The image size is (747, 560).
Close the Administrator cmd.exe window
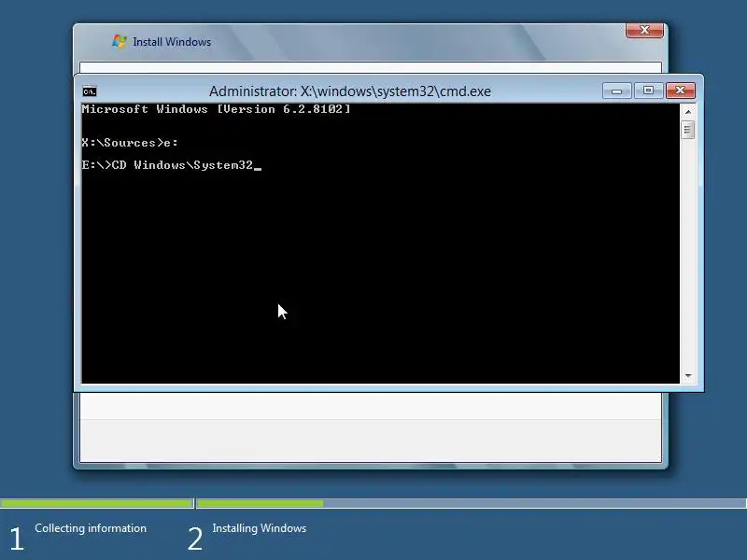pos(681,91)
